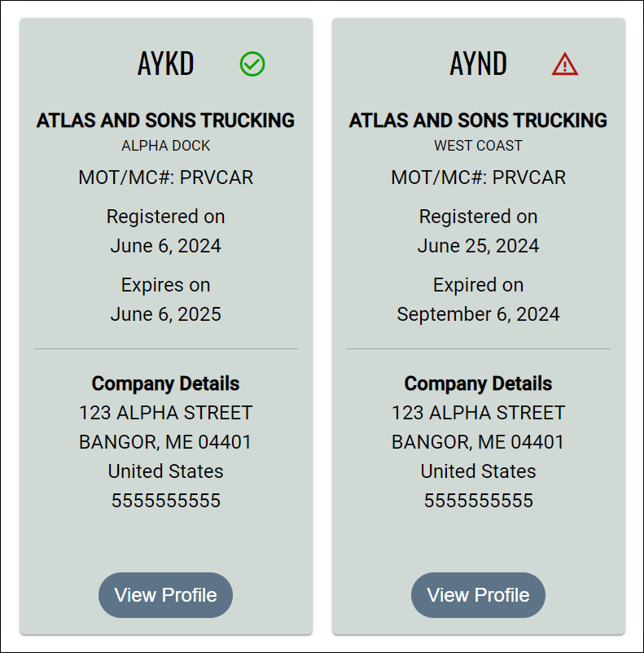Select the AYND carrier code heading
This screenshot has width=644, height=653.
point(478,64)
